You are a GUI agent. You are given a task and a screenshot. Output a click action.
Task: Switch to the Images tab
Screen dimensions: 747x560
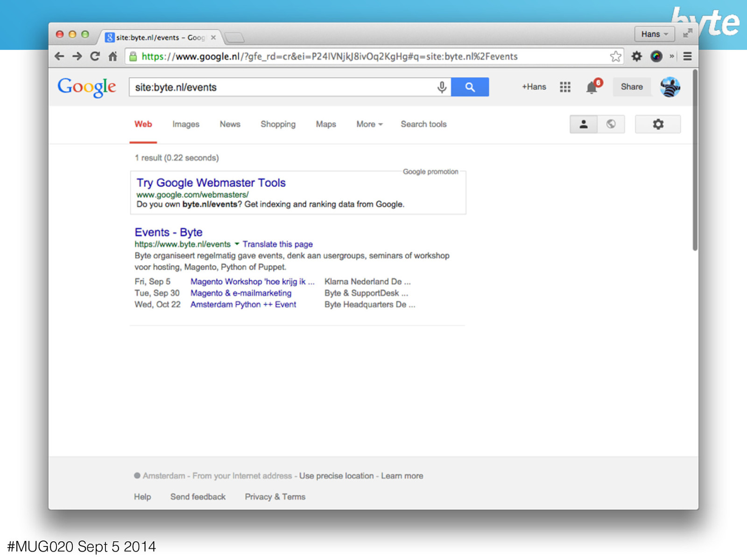click(186, 124)
